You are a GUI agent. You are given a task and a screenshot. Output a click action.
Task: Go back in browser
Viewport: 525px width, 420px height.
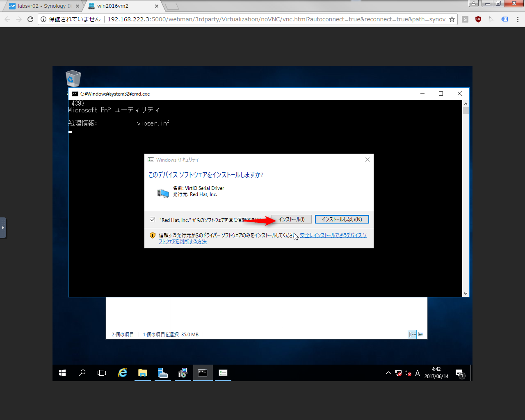coord(7,19)
